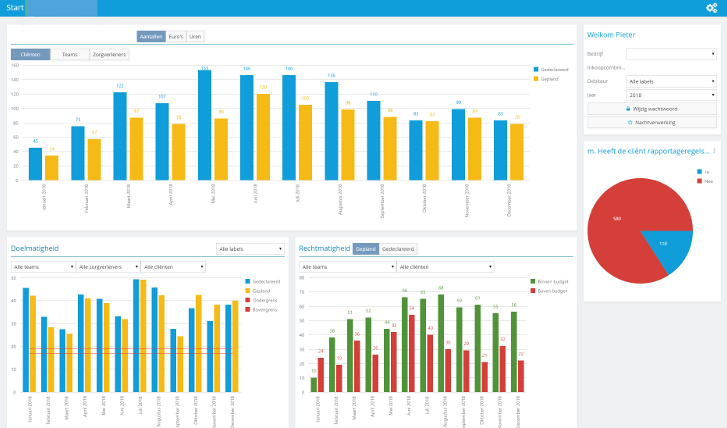
Task: Click the Start label in header
Action: pyautogui.click(x=15, y=7)
